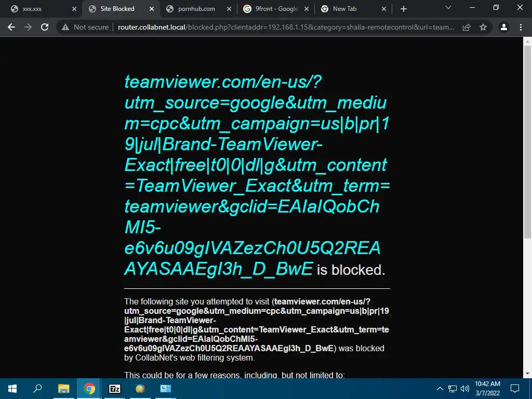
Task: Open 7-Zip from the taskbar
Action: pyautogui.click(x=115, y=389)
